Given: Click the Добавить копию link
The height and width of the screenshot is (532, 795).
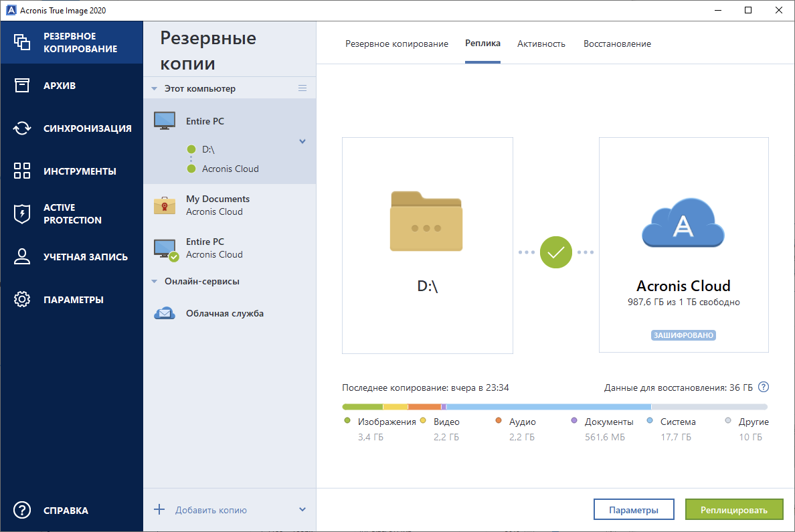Looking at the screenshot, I should [x=211, y=510].
